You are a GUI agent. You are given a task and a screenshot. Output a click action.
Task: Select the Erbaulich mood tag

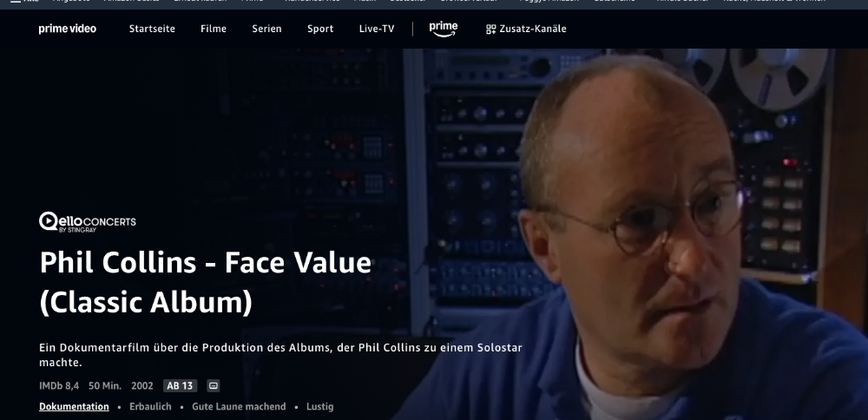(x=150, y=406)
